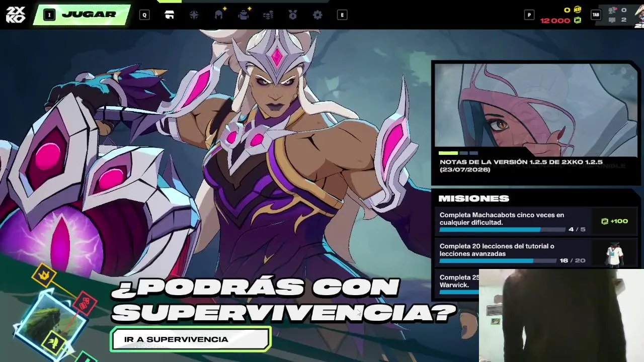Click the E key navigation prompt

(342, 15)
